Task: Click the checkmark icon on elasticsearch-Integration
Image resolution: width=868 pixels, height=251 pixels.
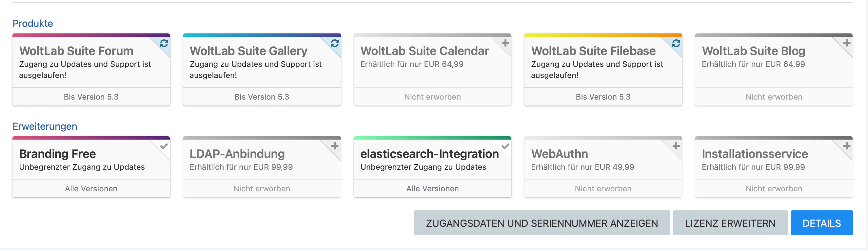Action: [x=505, y=146]
